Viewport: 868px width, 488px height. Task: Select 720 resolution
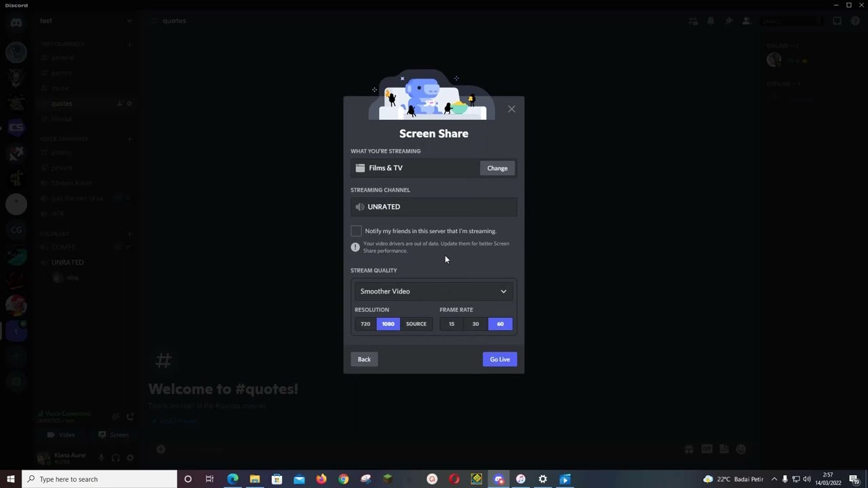366,323
